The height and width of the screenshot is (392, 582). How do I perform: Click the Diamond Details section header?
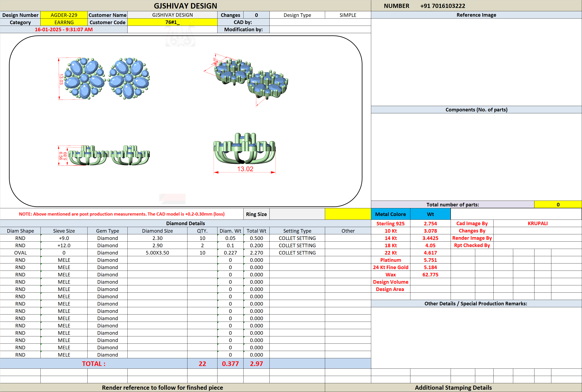click(185, 223)
